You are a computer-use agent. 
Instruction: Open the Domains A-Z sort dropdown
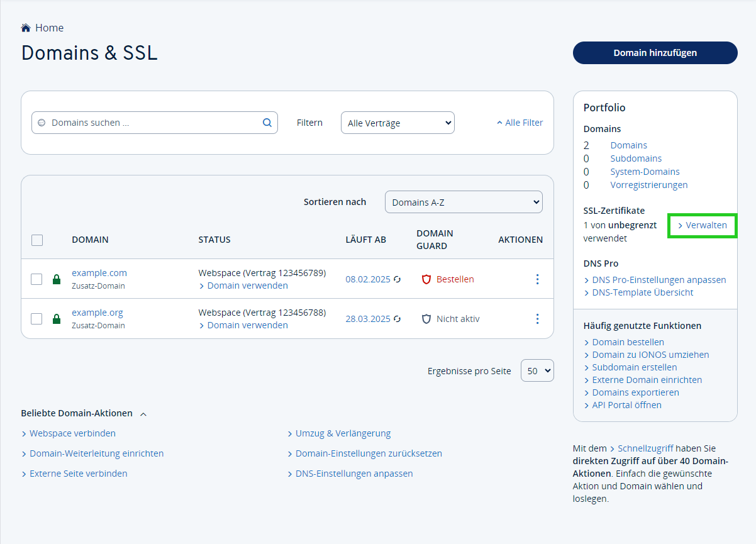point(464,202)
